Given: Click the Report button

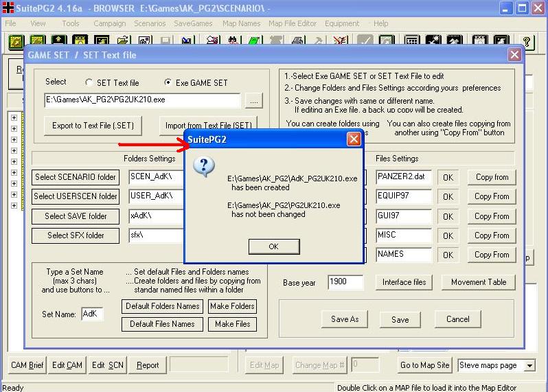Looking at the screenshot, I should point(148,365).
